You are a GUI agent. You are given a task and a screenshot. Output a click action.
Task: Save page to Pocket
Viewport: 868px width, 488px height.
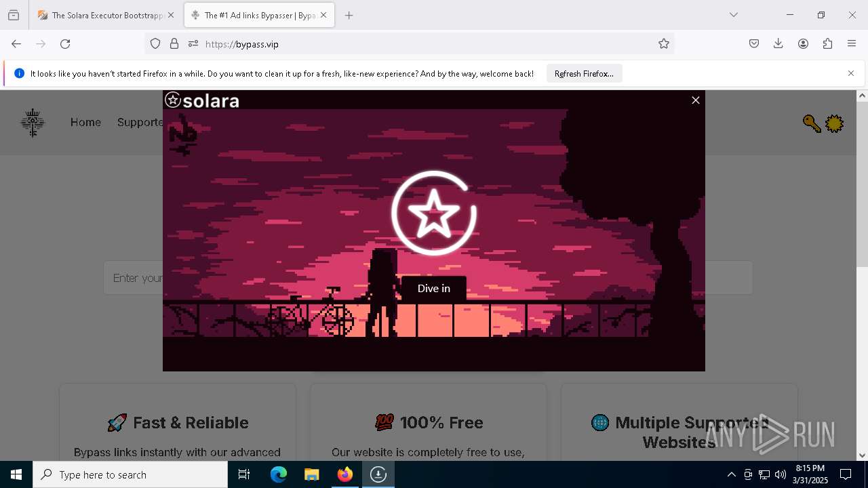tap(754, 43)
